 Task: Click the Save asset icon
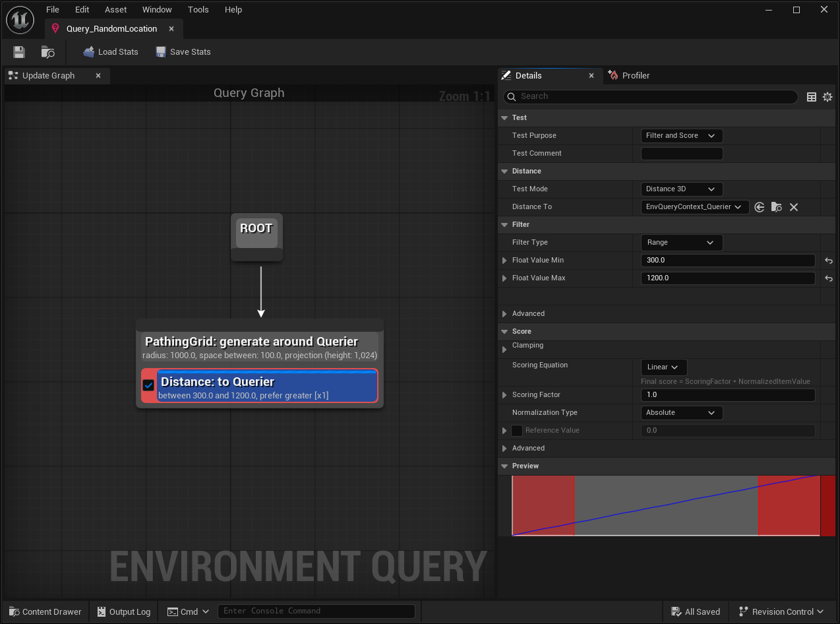click(x=19, y=52)
